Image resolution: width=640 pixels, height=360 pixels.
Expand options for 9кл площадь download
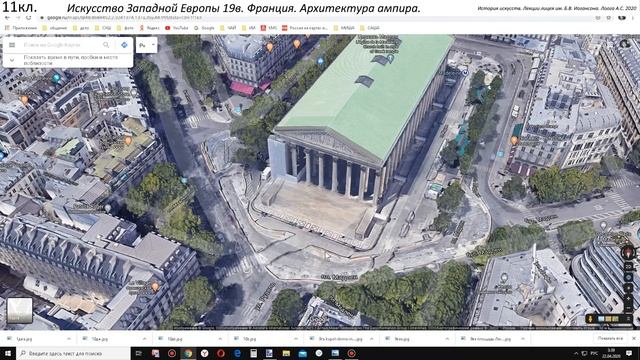523,339
